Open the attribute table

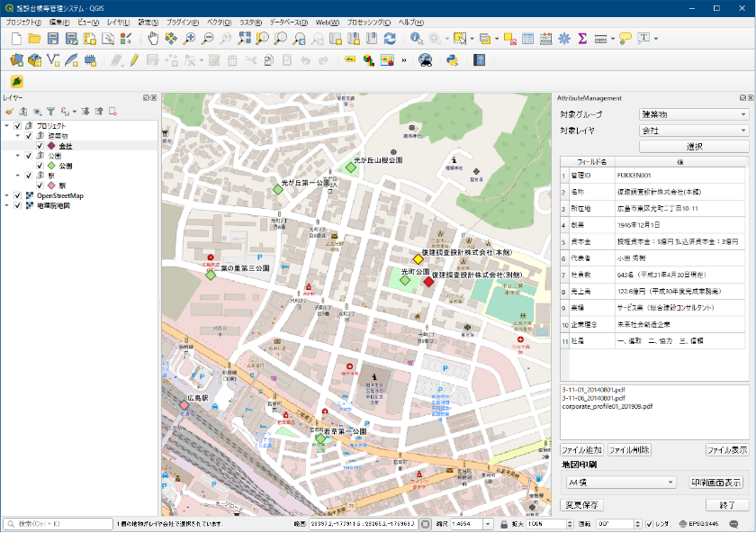528,39
